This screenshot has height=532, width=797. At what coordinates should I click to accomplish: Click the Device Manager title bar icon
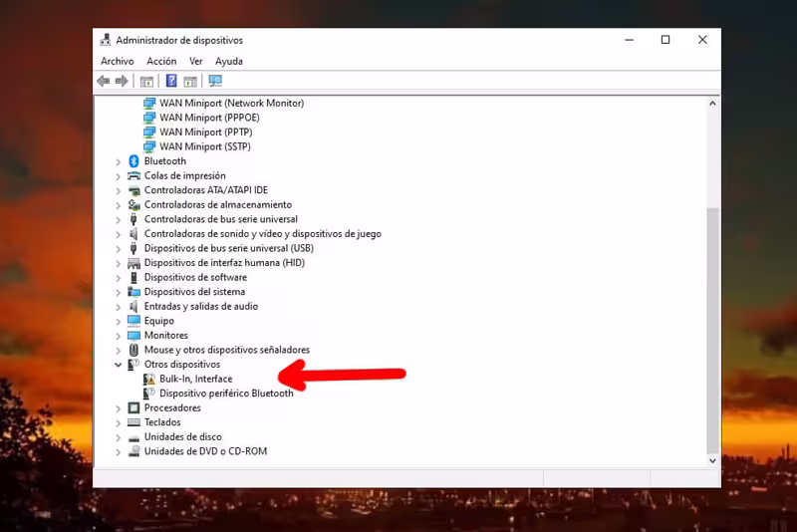pyautogui.click(x=106, y=40)
